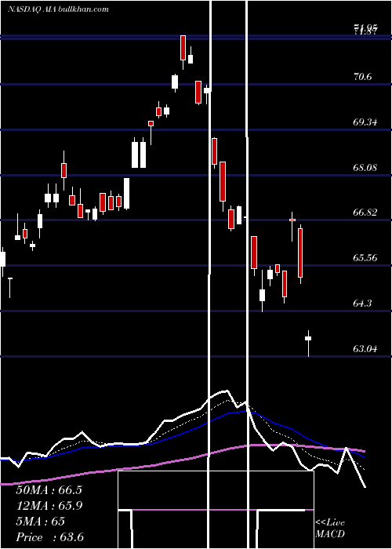392x549 pixels.
Task: Select the 63.04 price level label
Action: point(365,349)
